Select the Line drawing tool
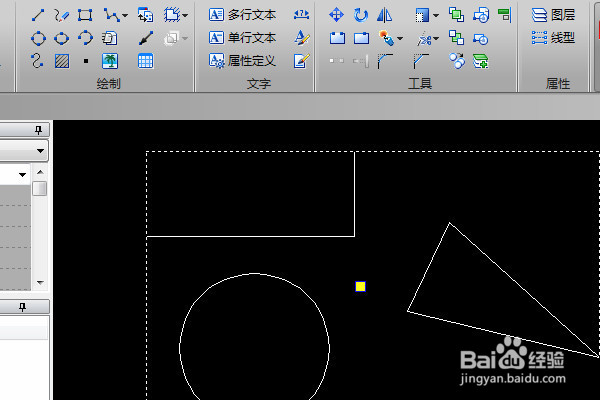600x400 pixels. (38, 15)
